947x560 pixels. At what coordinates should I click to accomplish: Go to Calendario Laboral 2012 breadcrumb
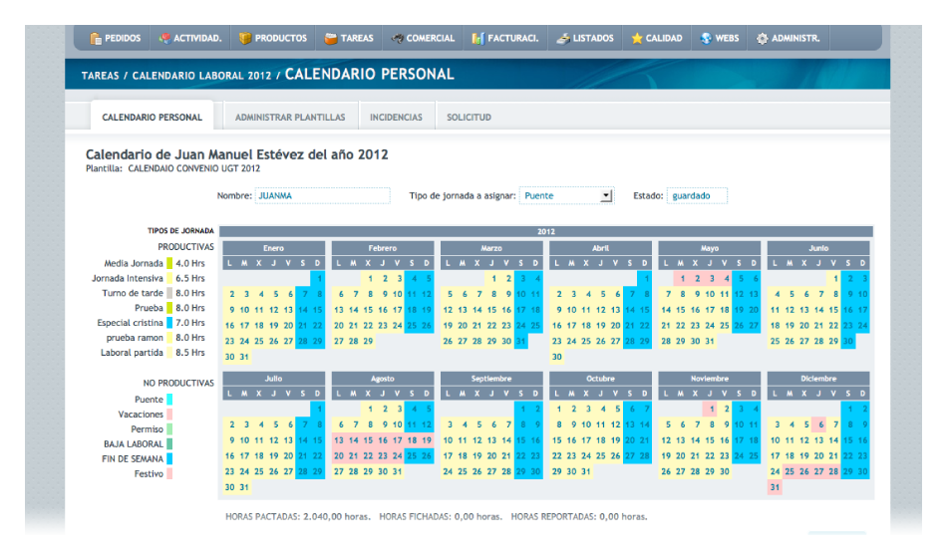[201, 76]
